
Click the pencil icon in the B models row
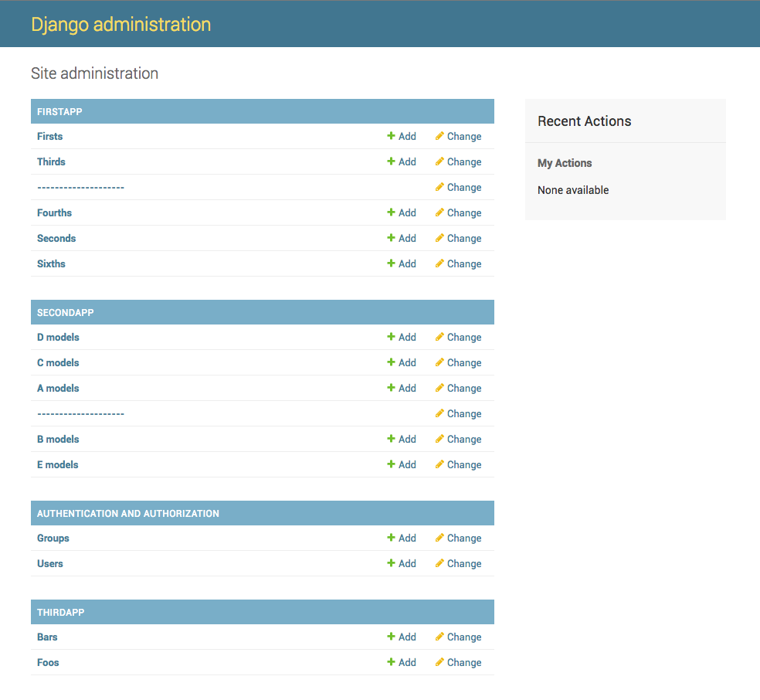pyautogui.click(x=439, y=438)
